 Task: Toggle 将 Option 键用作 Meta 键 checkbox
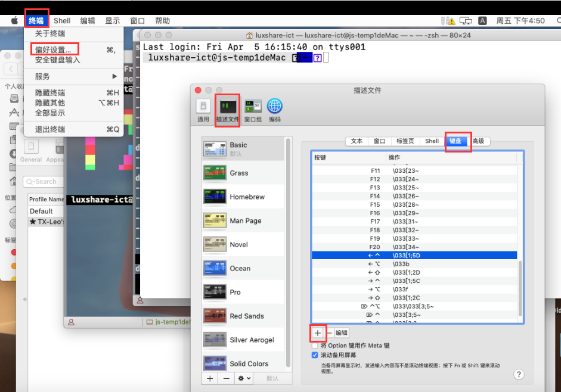(x=315, y=346)
